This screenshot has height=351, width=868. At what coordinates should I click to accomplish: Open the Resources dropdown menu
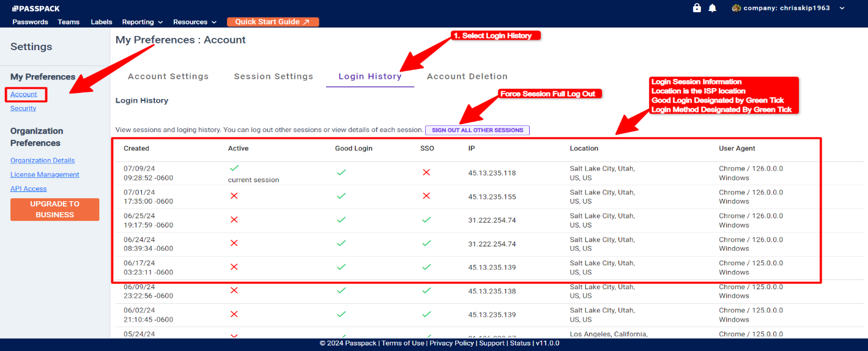click(195, 22)
